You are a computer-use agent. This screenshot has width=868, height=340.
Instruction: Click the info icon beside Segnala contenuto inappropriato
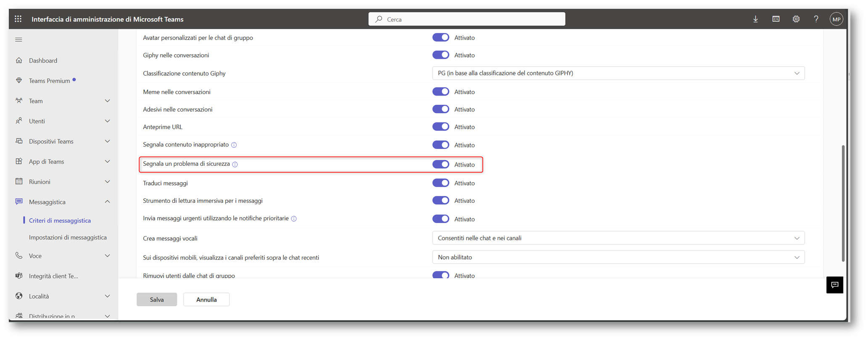(x=234, y=145)
